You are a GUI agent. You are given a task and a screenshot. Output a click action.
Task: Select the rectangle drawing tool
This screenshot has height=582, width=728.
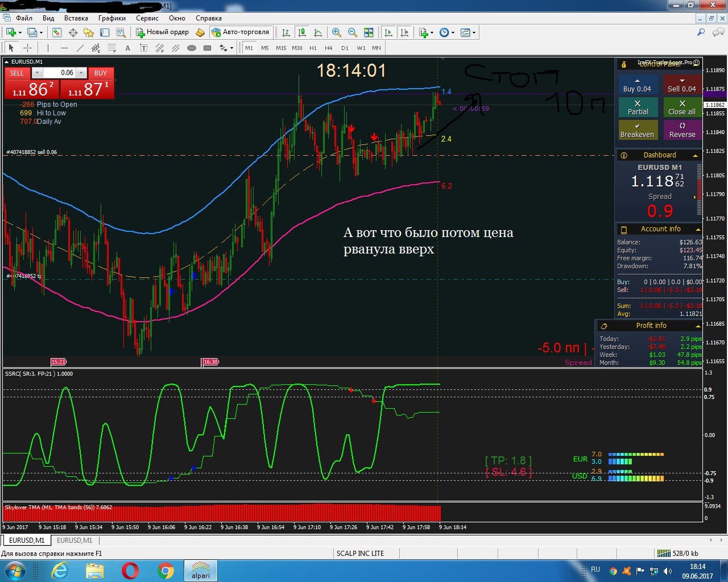pos(208,48)
